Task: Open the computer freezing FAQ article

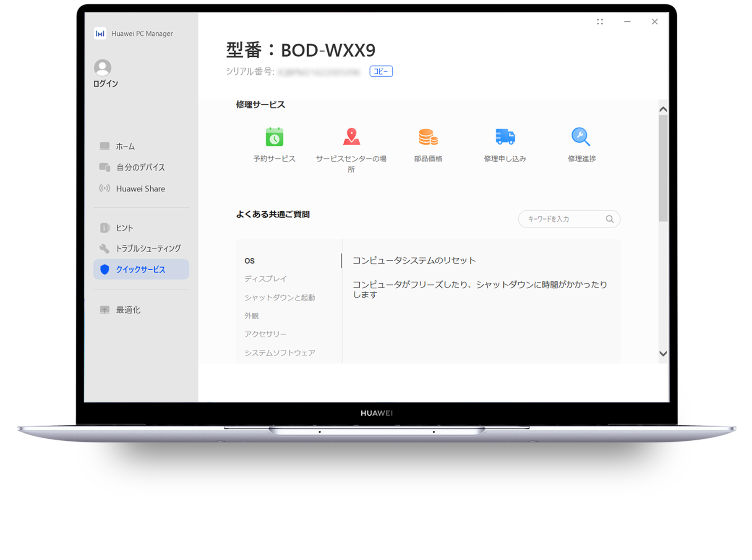Action: 480,289
